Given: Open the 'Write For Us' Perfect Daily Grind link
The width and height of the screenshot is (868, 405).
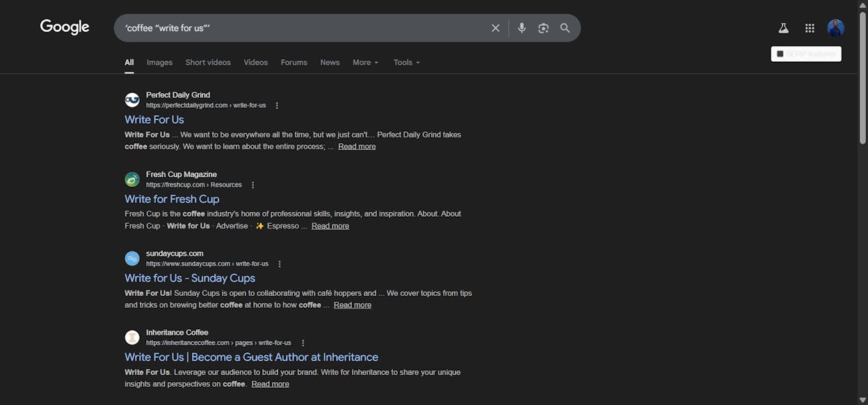Looking at the screenshot, I should pos(154,119).
